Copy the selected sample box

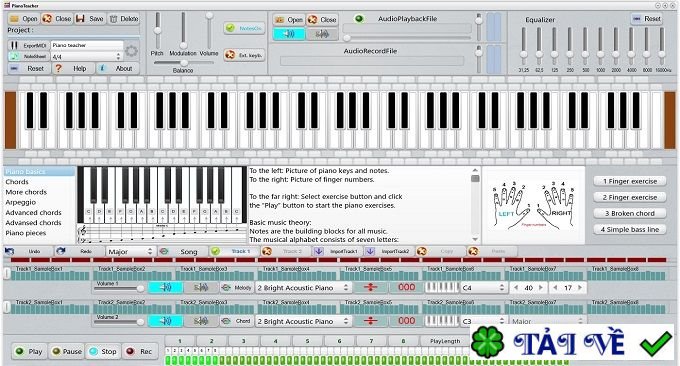(x=440, y=251)
